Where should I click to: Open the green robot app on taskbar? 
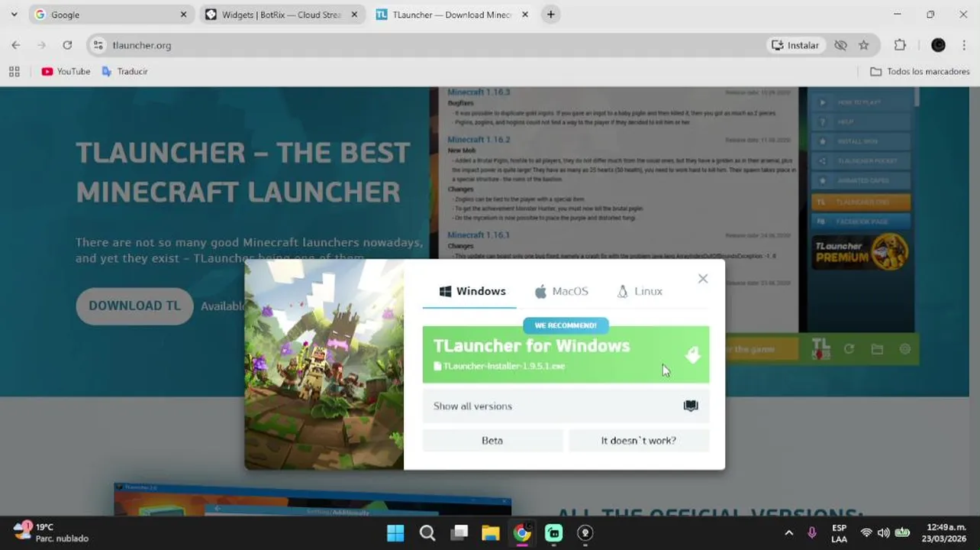point(554,533)
